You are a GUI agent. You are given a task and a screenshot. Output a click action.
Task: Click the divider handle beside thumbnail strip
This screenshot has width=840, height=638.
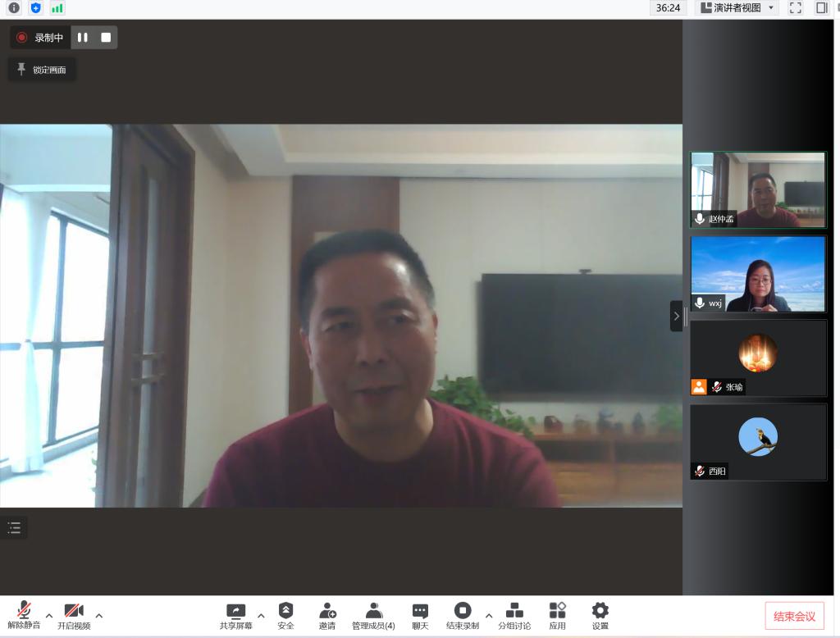686,317
